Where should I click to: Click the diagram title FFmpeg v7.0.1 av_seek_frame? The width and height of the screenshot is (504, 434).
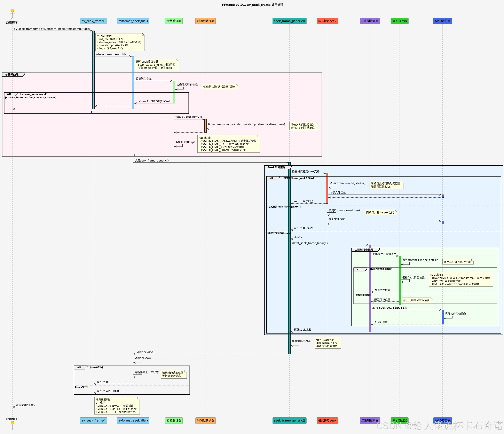[x=252, y=5]
